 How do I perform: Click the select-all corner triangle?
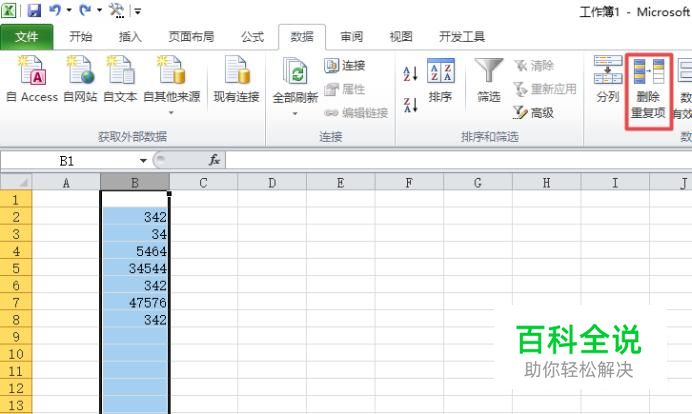coord(16,182)
